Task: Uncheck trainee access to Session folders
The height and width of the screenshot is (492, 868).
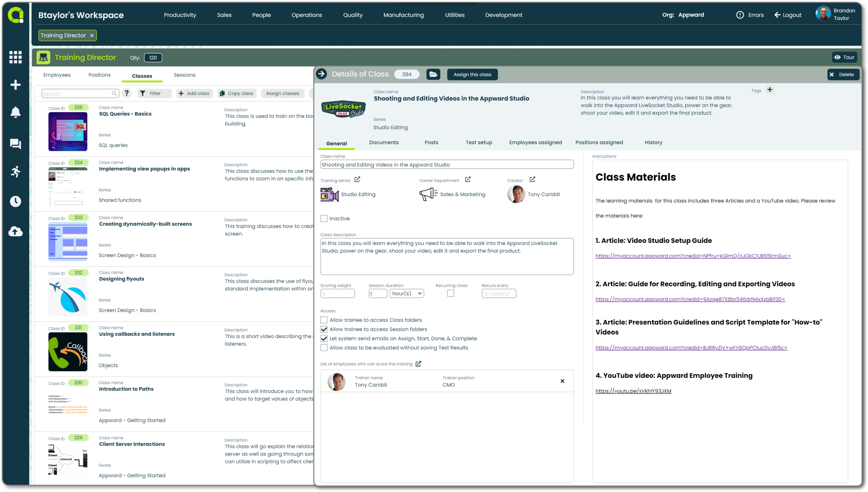Action: tap(324, 329)
